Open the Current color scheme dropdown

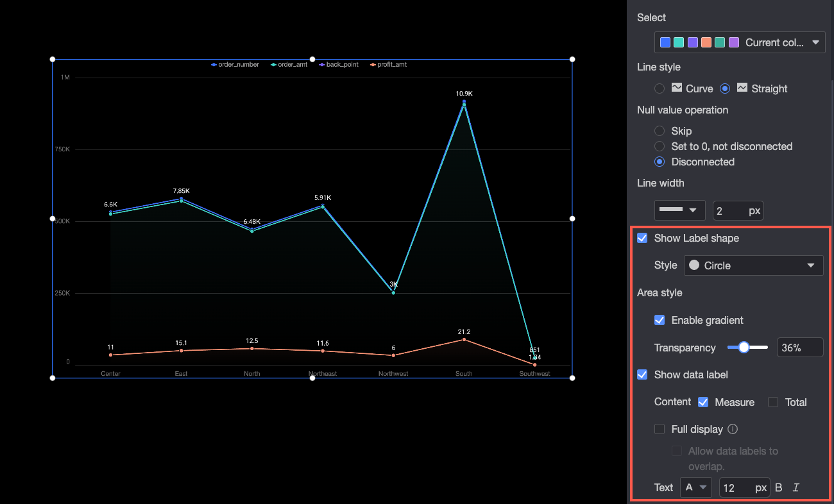740,42
